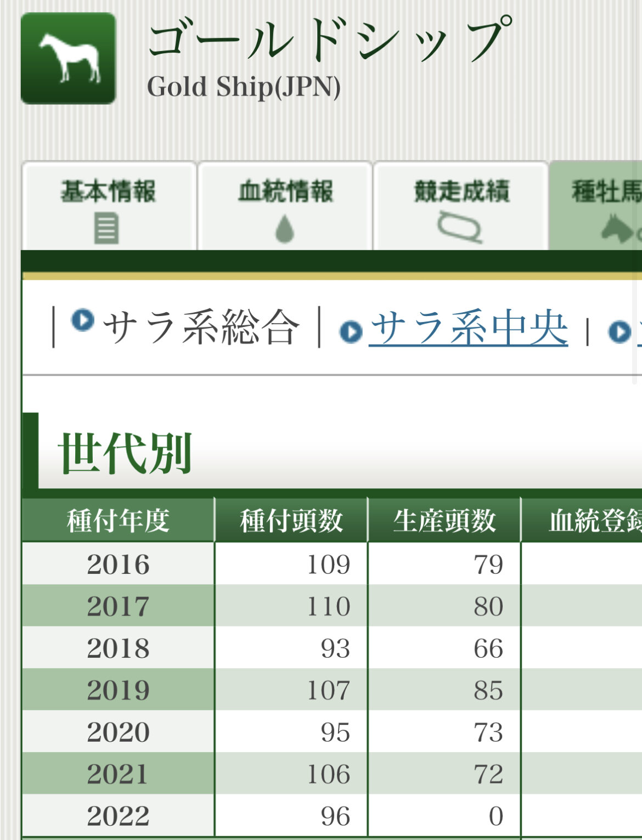
Task: Click the white horse logo icon
Action: pyautogui.click(x=68, y=58)
